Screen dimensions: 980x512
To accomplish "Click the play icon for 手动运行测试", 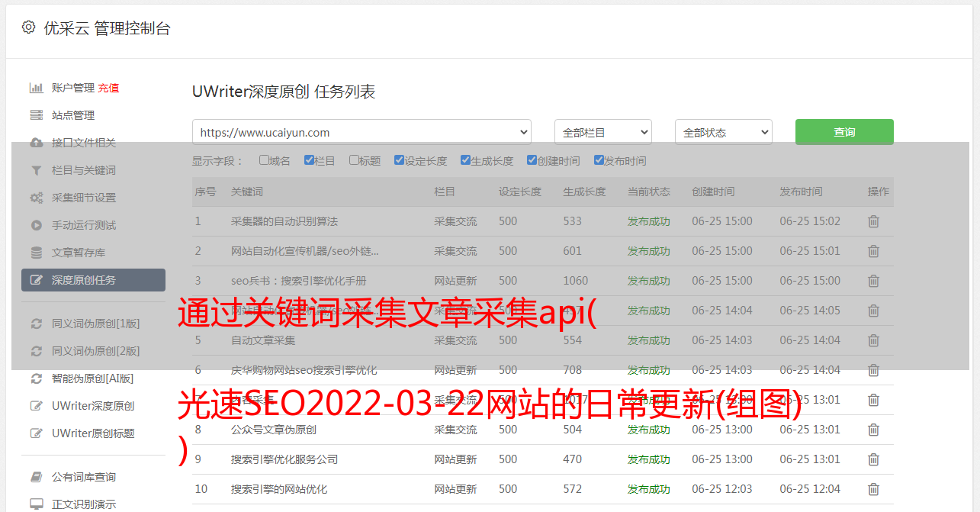I will point(36,225).
